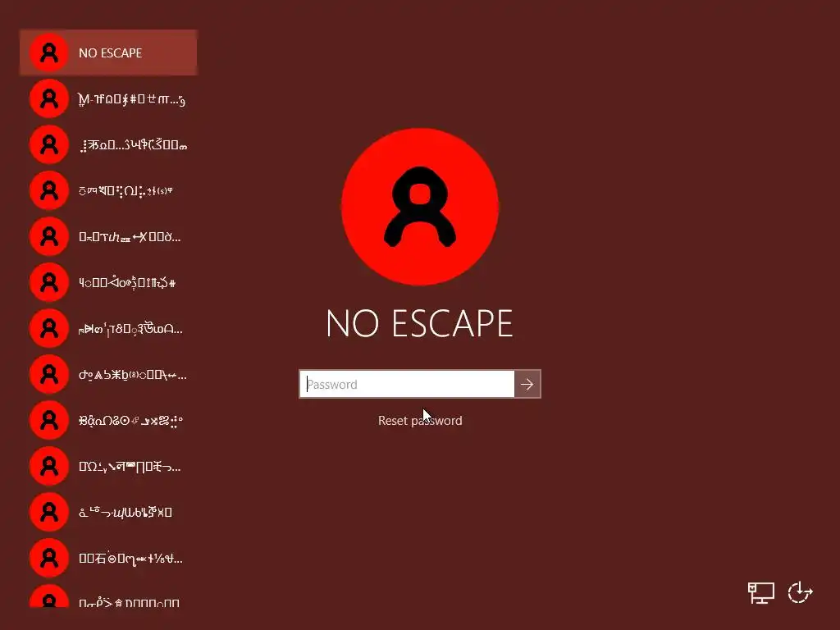
Task: Choose the garbled username beginning with stacked vertical dots
Action: coord(132,144)
